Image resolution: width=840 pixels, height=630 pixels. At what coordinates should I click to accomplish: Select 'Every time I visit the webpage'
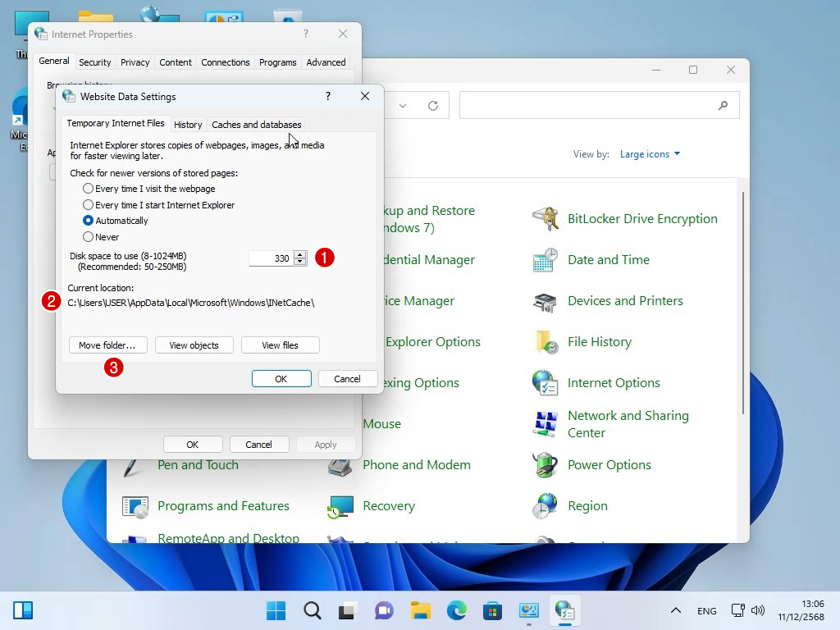coord(89,189)
